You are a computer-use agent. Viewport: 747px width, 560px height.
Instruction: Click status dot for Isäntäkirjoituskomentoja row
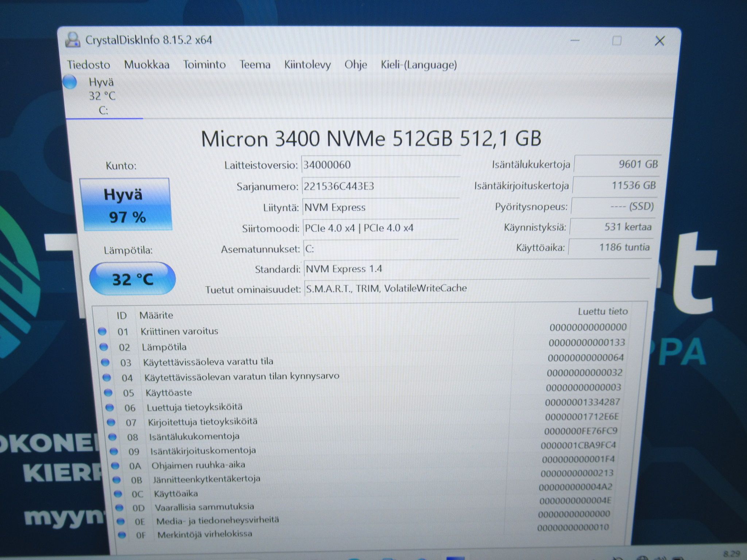coord(114,451)
